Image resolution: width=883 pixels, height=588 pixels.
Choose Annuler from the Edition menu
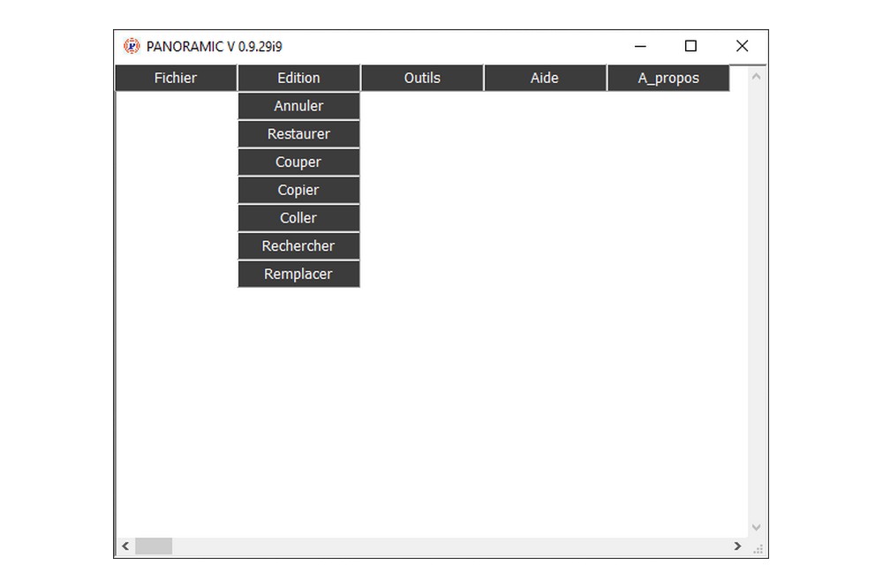pos(298,106)
